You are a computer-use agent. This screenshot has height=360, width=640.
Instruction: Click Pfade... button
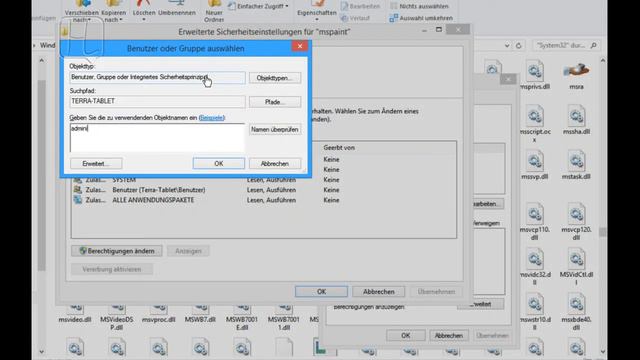[x=275, y=102]
